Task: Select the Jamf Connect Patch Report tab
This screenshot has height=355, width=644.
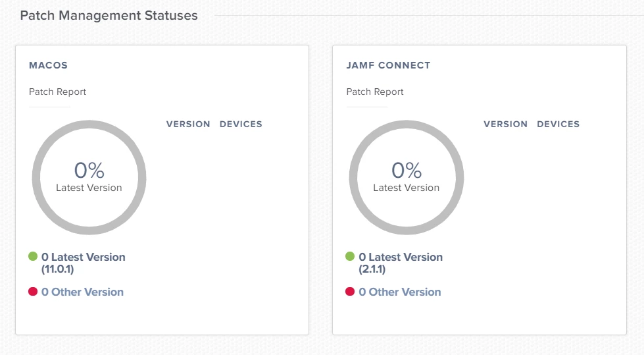Action: tap(375, 92)
